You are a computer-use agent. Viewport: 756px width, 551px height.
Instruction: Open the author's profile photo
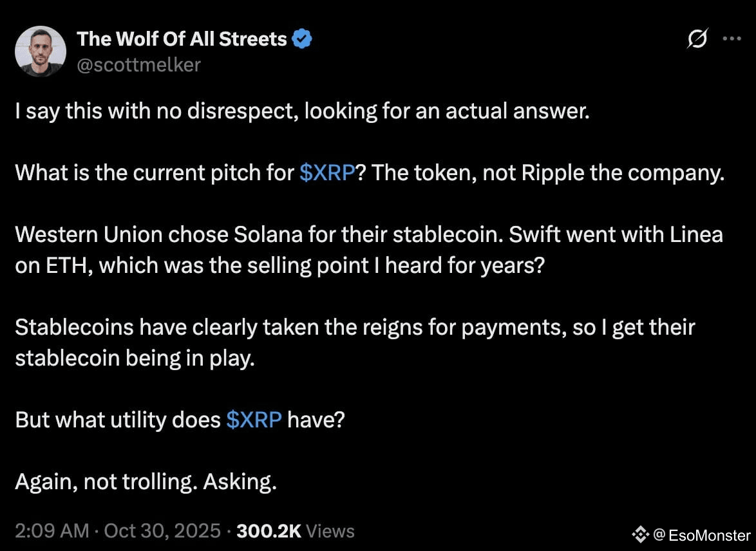coord(41,51)
